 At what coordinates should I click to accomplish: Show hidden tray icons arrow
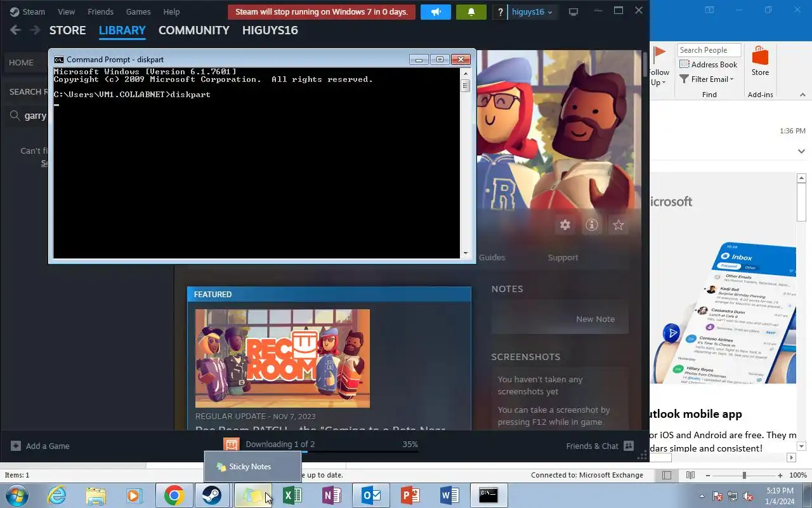pos(702,496)
